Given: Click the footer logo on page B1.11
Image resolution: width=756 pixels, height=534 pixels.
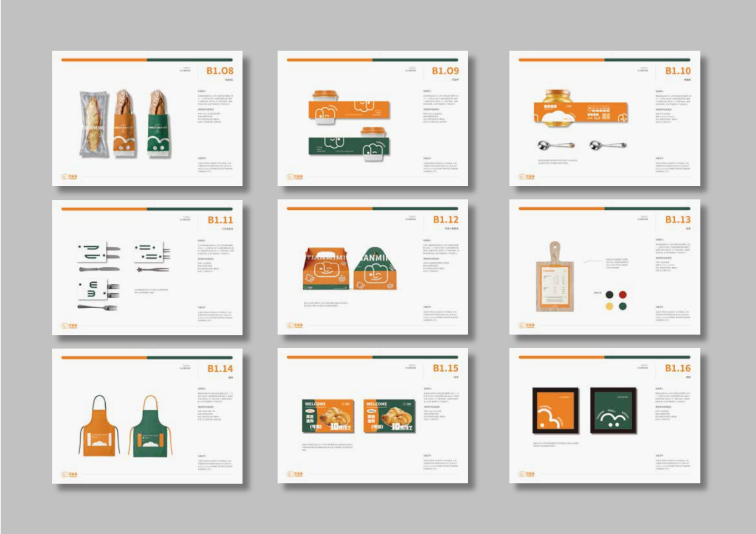Looking at the screenshot, I should 70,326.
